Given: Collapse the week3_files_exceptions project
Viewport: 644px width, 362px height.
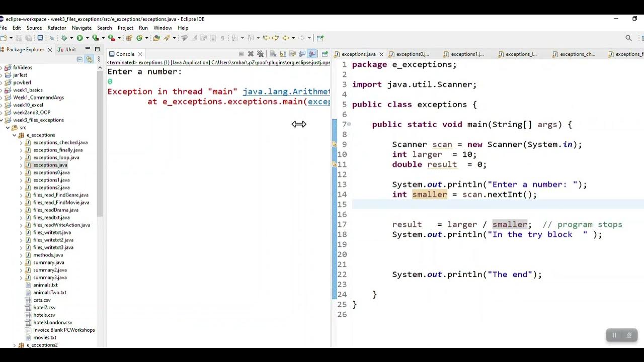Looking at the screenshot, I should click(x=2, y=120).
